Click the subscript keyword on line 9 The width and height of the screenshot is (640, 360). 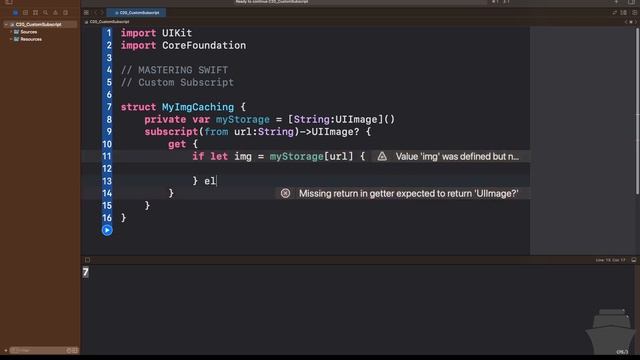[x=171, y=132]
